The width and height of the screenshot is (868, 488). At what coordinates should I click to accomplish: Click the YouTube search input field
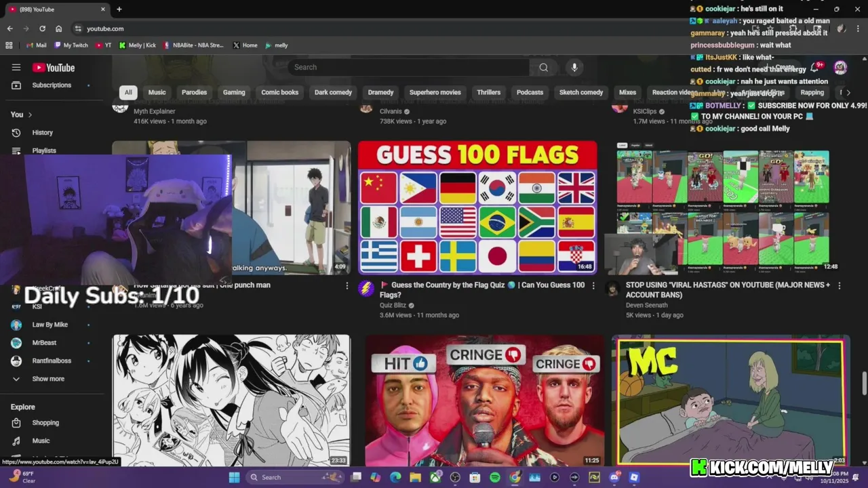pyautogui.click(x=408, y=67)
